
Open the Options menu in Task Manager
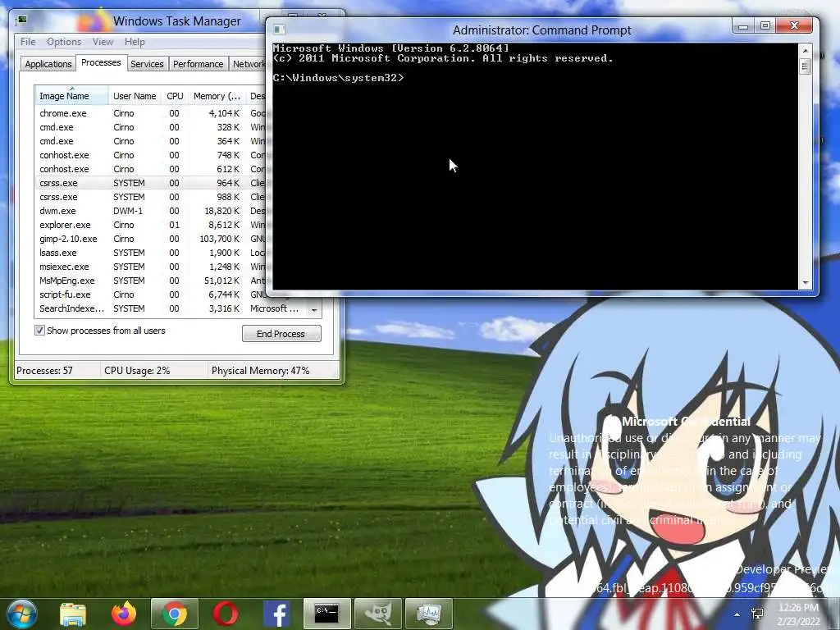coord(64,42)
